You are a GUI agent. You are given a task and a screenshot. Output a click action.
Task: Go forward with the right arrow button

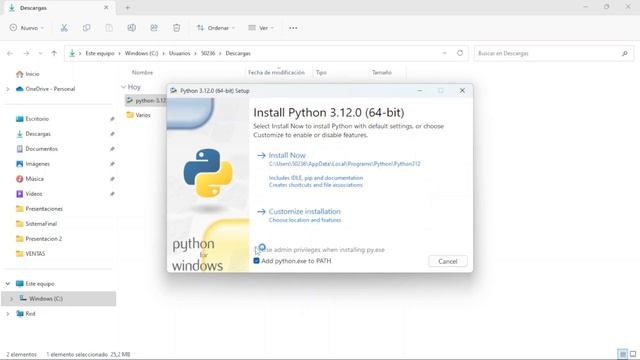[26, 53]
